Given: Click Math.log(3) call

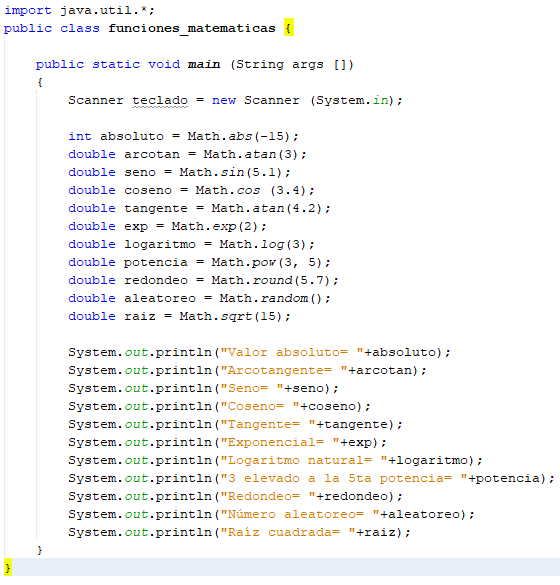Looking at the screenshot, I should (266, 244).
